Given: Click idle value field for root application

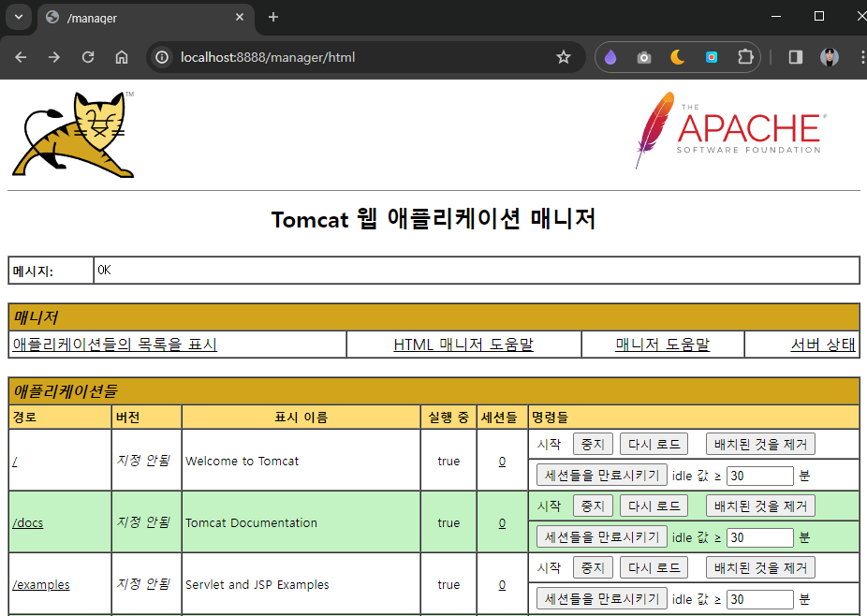Looking at the screenshot, I should [759, 476].
